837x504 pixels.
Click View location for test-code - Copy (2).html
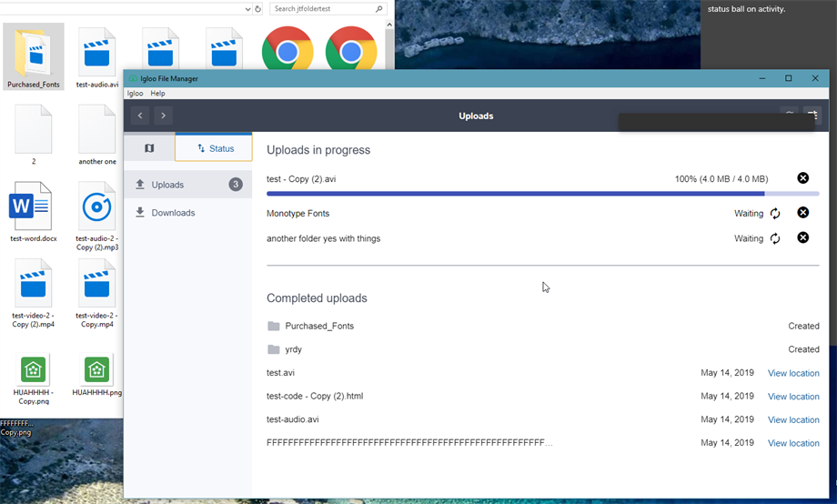coord(793,397)
